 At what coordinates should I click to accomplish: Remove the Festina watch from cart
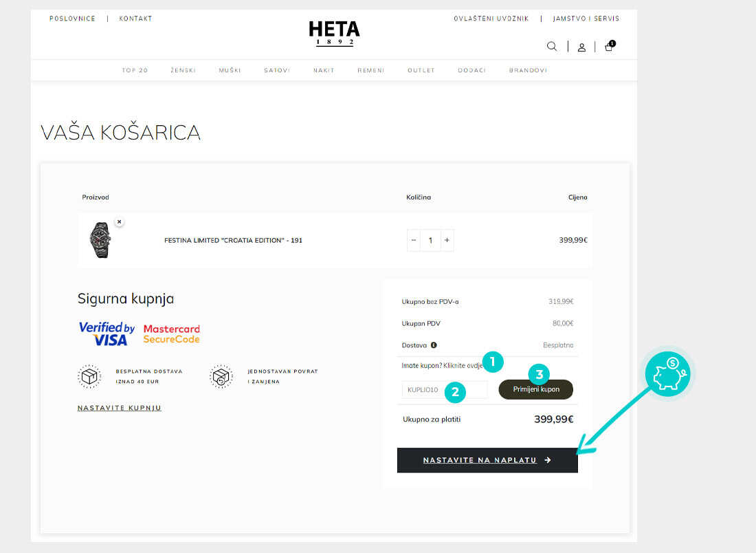point(119,222)
